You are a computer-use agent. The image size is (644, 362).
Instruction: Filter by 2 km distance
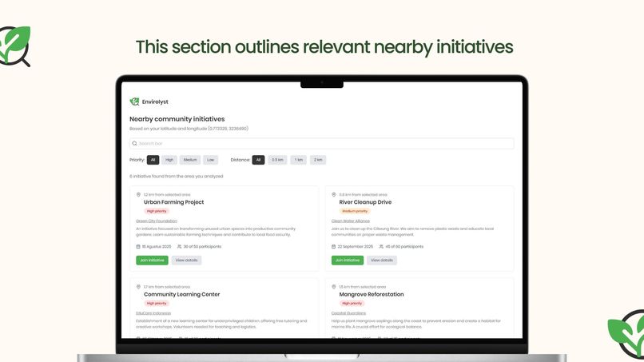(318, 160)
